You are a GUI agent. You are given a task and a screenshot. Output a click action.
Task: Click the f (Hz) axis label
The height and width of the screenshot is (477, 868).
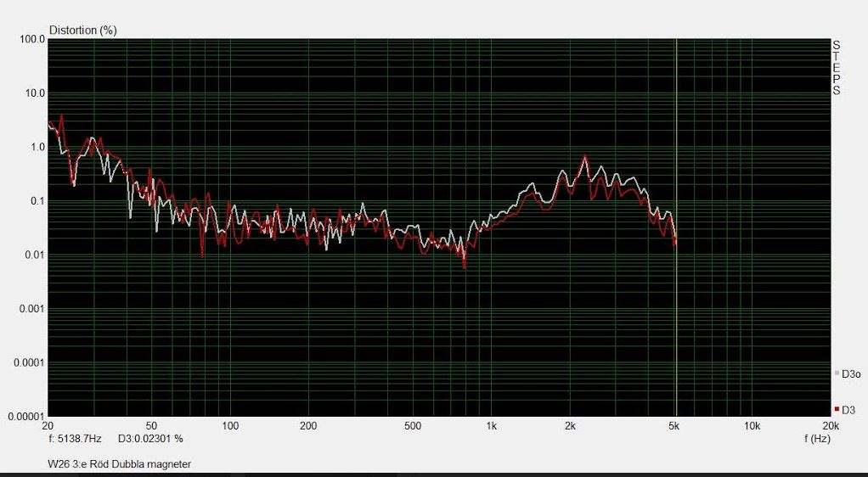tap(816, 439)
